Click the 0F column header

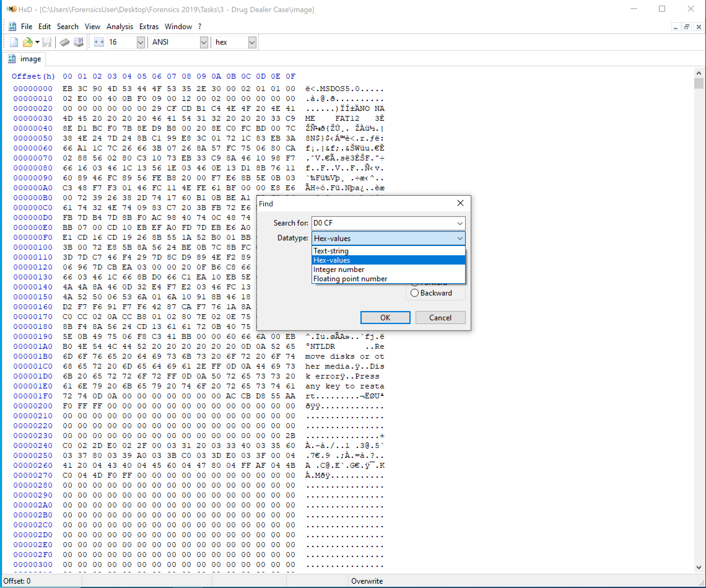(290, 76)
